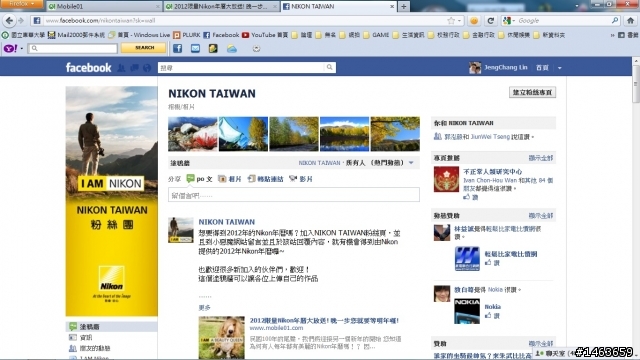Screen dimensions: 640x360
Task: Open the first album photo thumbnail with red flowers
Action: pos(193,134)
